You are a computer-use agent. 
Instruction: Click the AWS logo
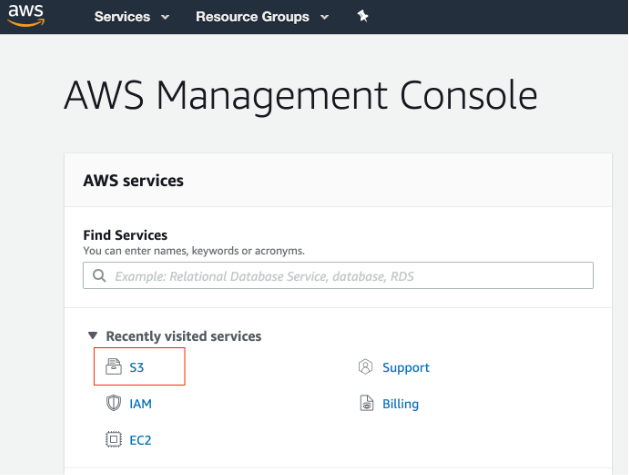(x=26, y=16)
